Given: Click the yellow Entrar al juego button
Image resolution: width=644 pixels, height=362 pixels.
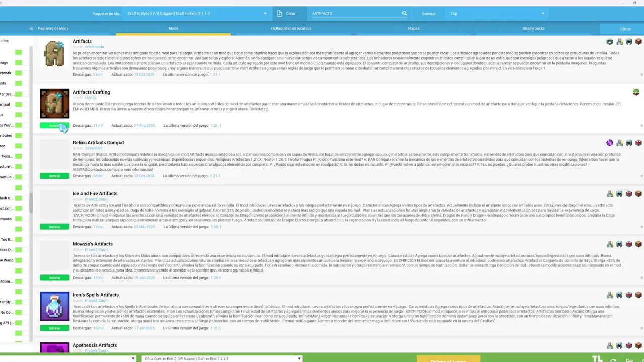Looking at the screenshot, I should (x=448, y=359).
